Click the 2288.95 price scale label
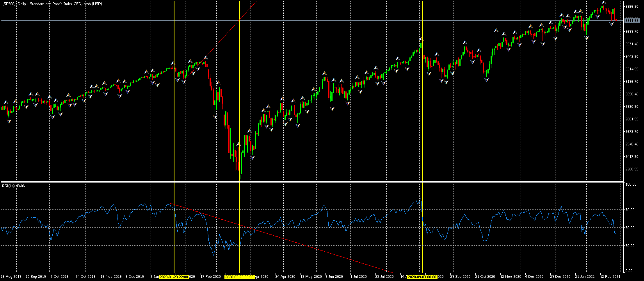This screenshot has height=281, width=644. (x=632, y=169)
